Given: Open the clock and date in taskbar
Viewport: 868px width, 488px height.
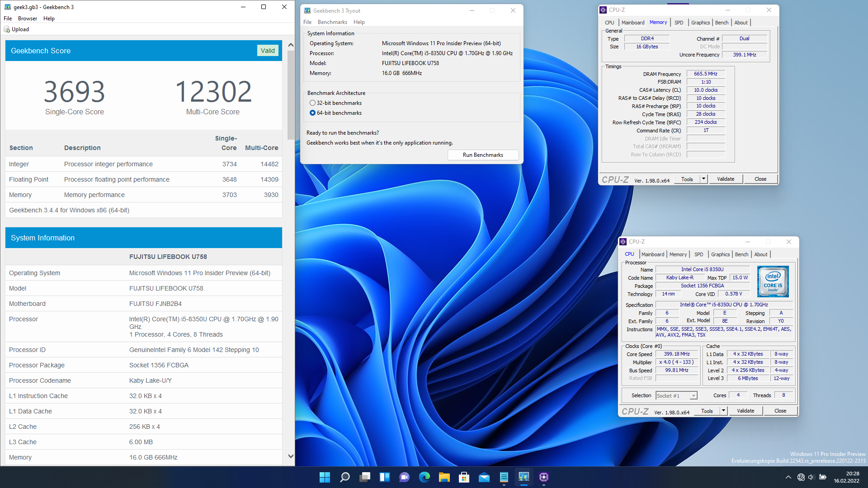Looking at the screenshot, I should (x=846, y=477).
